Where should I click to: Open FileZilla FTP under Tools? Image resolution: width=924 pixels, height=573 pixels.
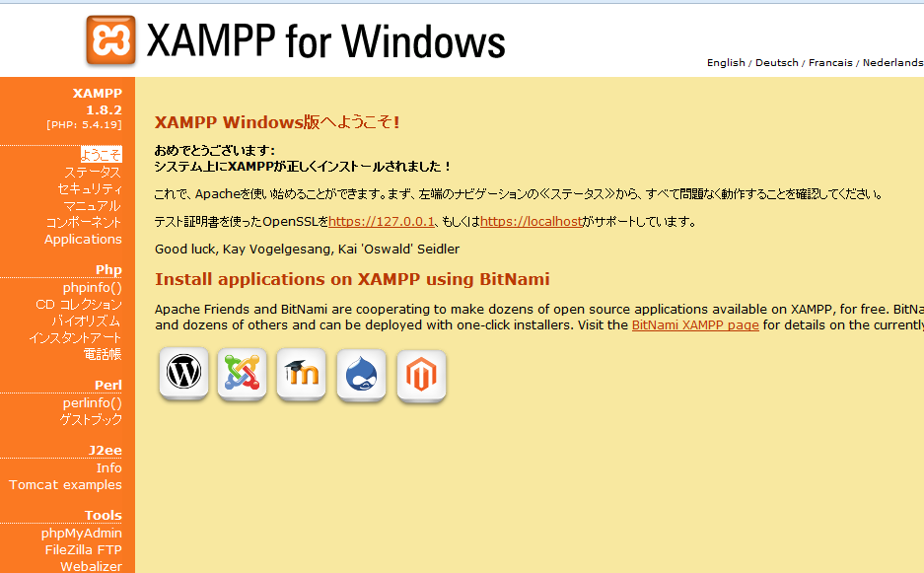(83, 549)
